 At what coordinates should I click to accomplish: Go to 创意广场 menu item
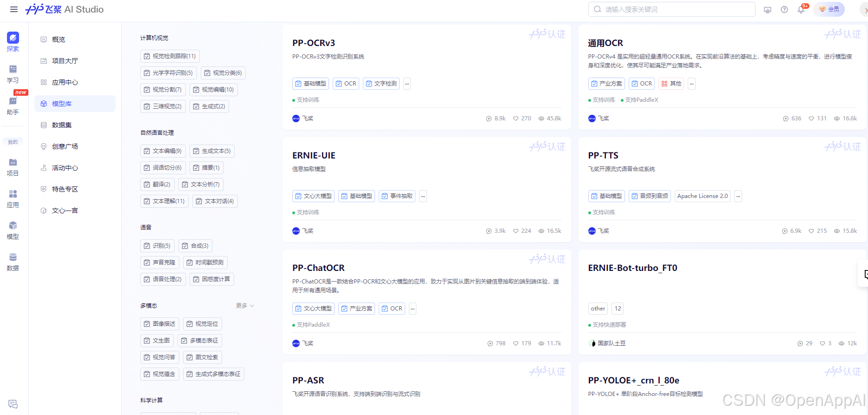pos(75,146)
